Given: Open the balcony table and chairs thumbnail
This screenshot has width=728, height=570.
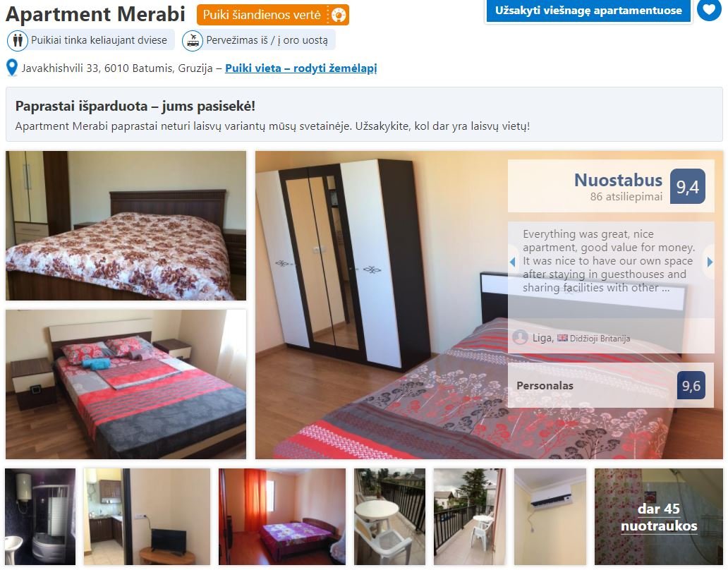Looking at the screenshot, I should point(389,516).
